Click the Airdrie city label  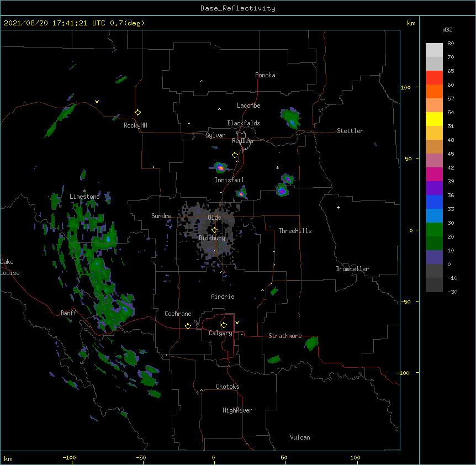(223, 297)
